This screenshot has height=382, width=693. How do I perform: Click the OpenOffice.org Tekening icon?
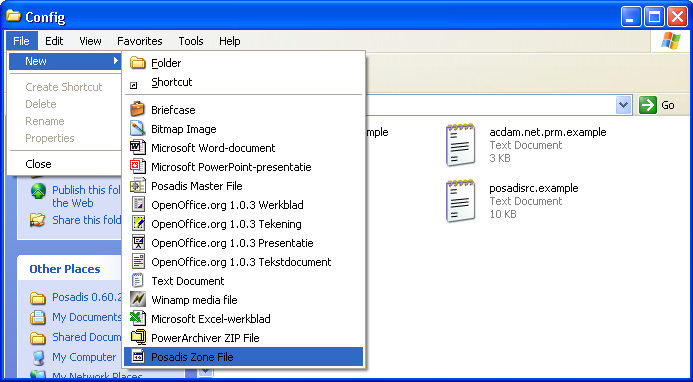[x=138, y=223]
